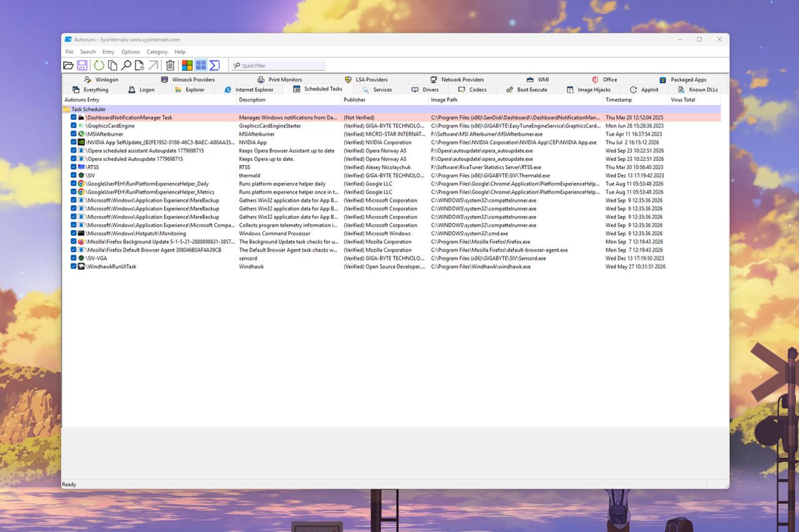This screenshot has height=532, width=799.
Task: Open the Help menu
Action: [180, 52]
